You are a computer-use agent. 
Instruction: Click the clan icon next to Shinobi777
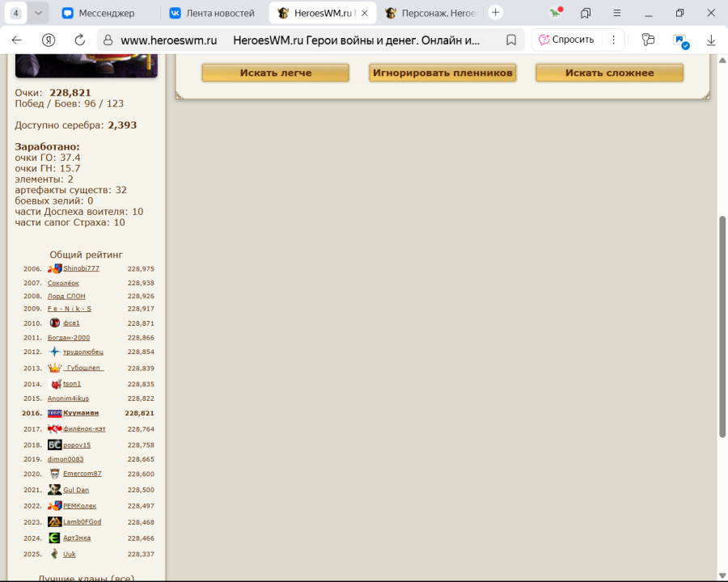54,268
